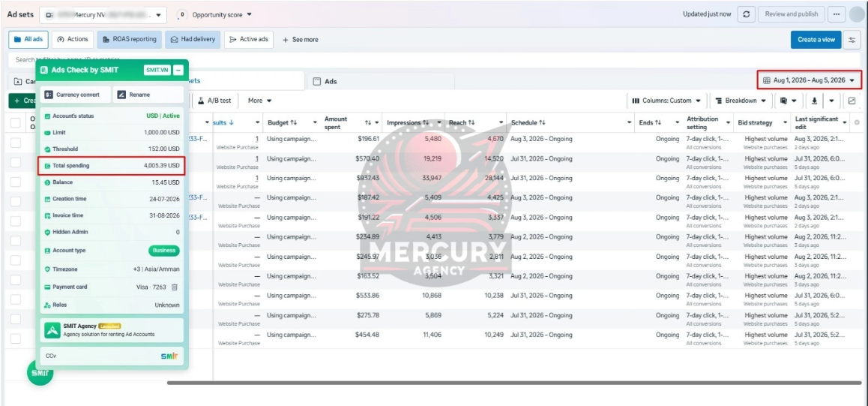868x406 pixels.
Task: Open the Mercury ad account selector dropdown
Action: pos(103,15)
